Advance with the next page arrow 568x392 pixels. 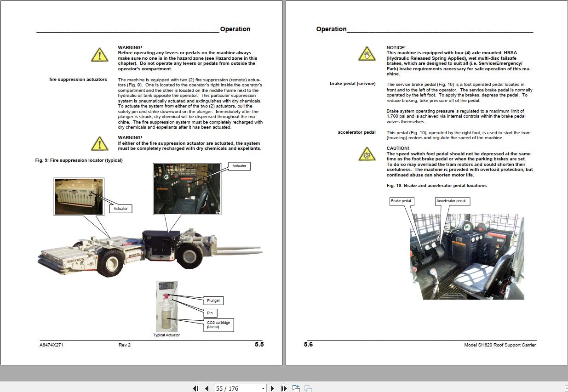pyautogui.click(x=272, y=388)
